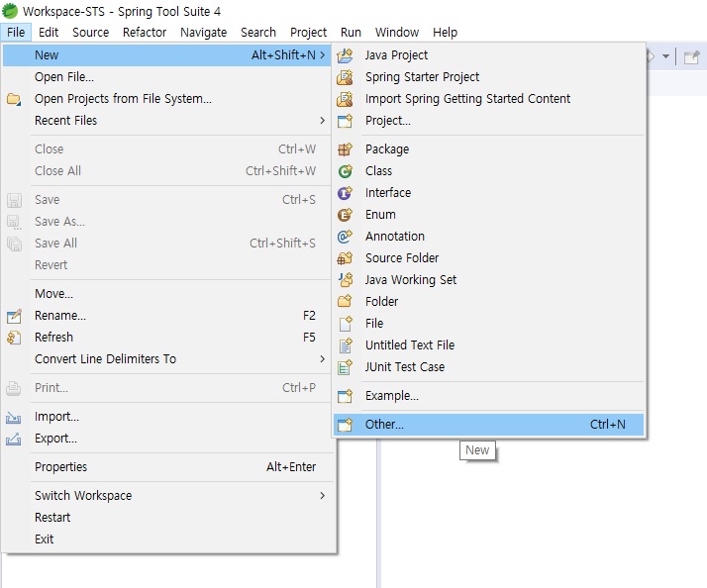Image resolution: width=707 pixels, height=588 pixels.
Task: Select JUnit Test Case entry
Action: click(x=489, y=367)
